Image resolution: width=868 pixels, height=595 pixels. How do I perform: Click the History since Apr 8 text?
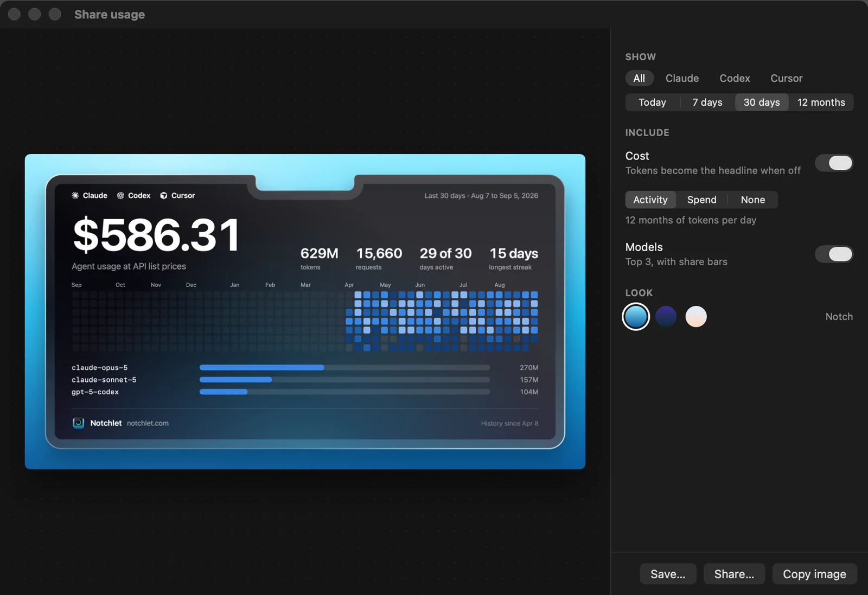(509, 424)
